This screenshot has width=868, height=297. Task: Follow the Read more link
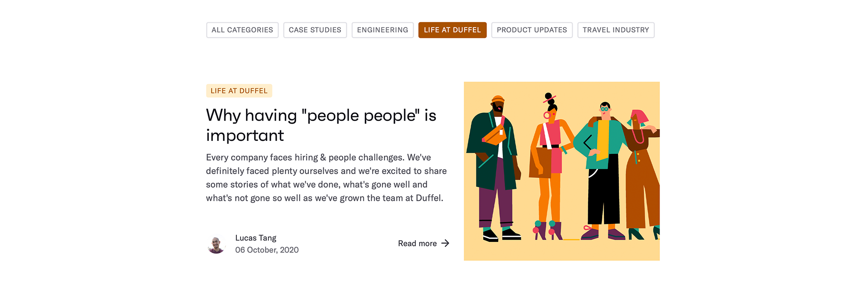pyautogui.click(x=417, y=244)
